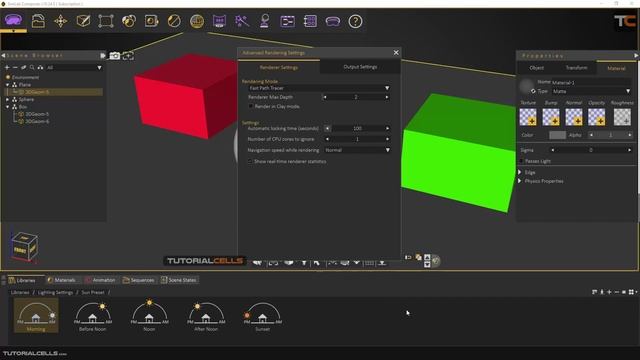Open the material spheres icon in toolbar

129,21
